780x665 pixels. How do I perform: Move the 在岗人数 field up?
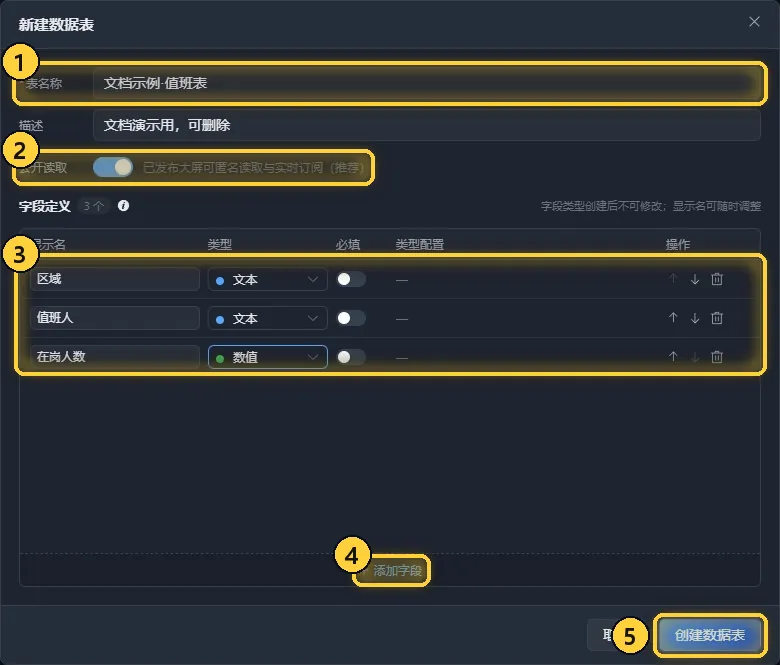pos(673,357)
